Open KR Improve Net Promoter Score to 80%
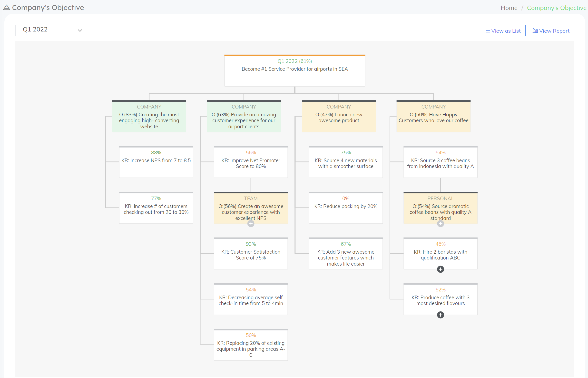The width and height of the screenshot is (588, 378). pyautogui.click(x=251, y=162)
